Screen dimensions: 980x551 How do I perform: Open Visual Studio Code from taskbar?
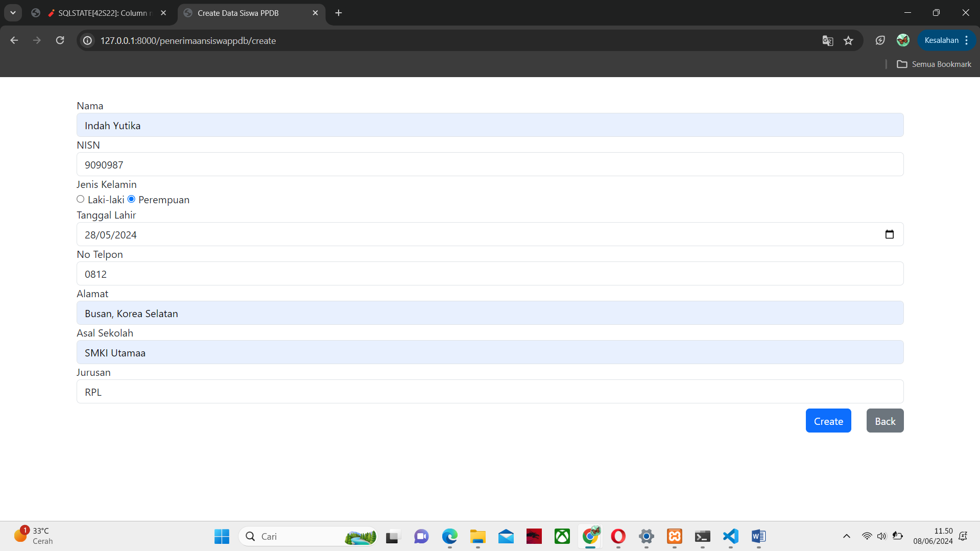[x=731, y=536]
